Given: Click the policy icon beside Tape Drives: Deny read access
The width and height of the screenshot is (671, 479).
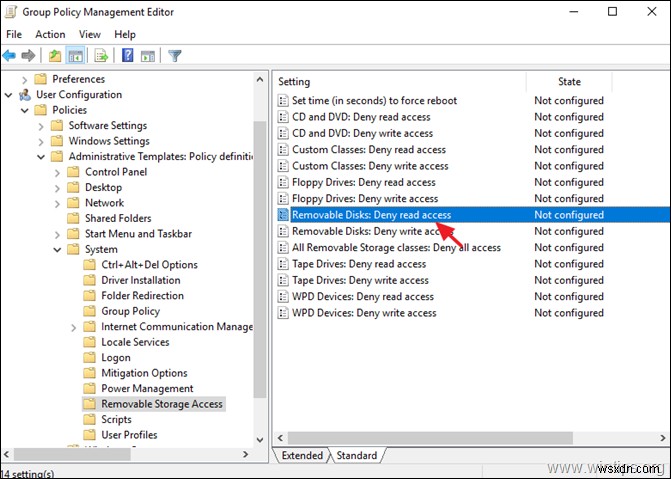Looking at the screenshot, I should pos(283,264).
